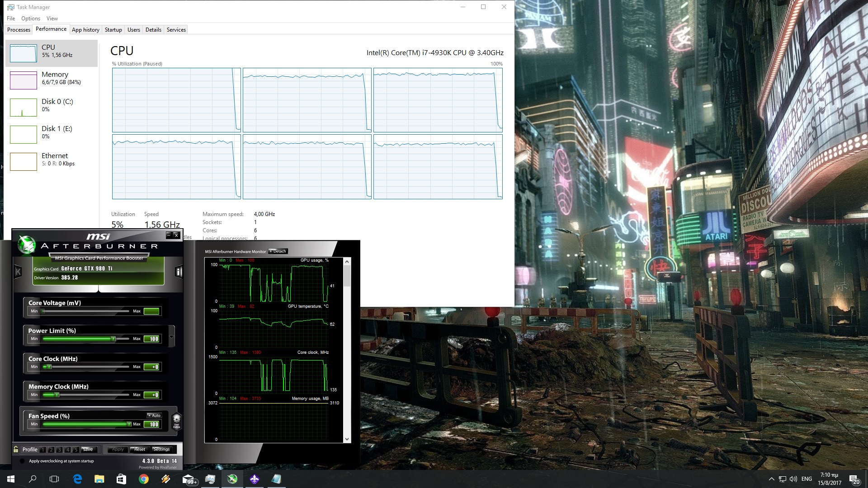Screen dimensions: 868x488
Task: Select profile slot 3
Action: coord(59,450)
